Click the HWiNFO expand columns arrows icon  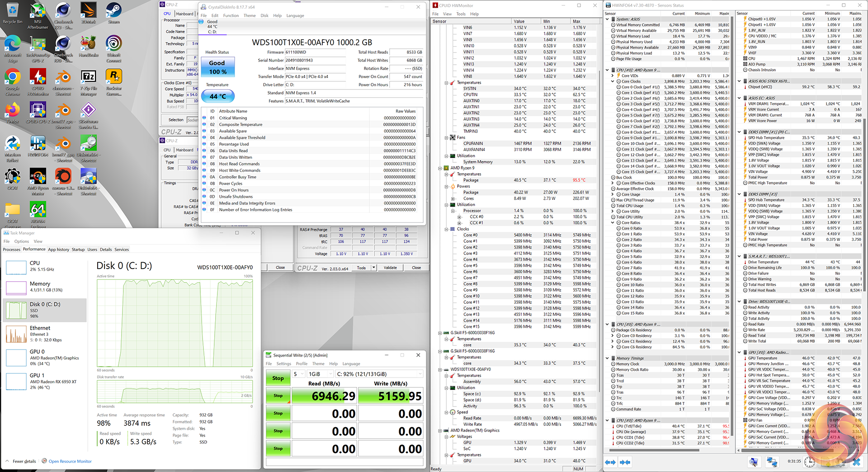point(610,462)
